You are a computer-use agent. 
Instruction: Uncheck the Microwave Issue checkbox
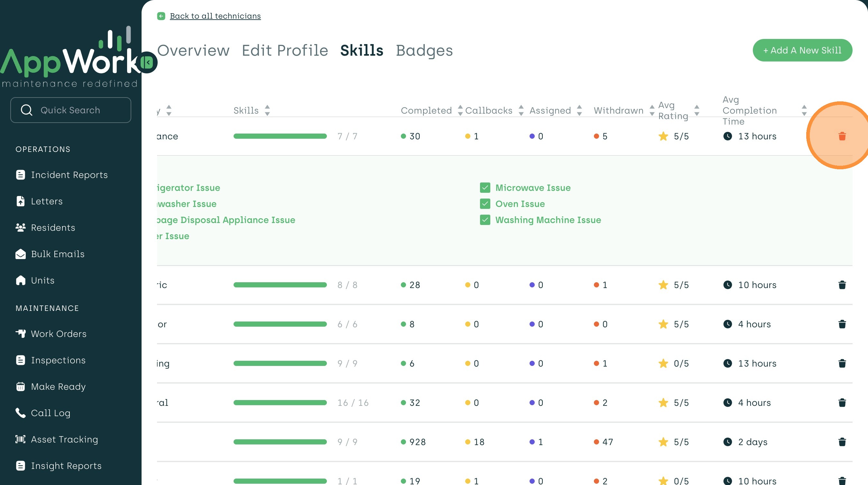[x=485, y=188]
